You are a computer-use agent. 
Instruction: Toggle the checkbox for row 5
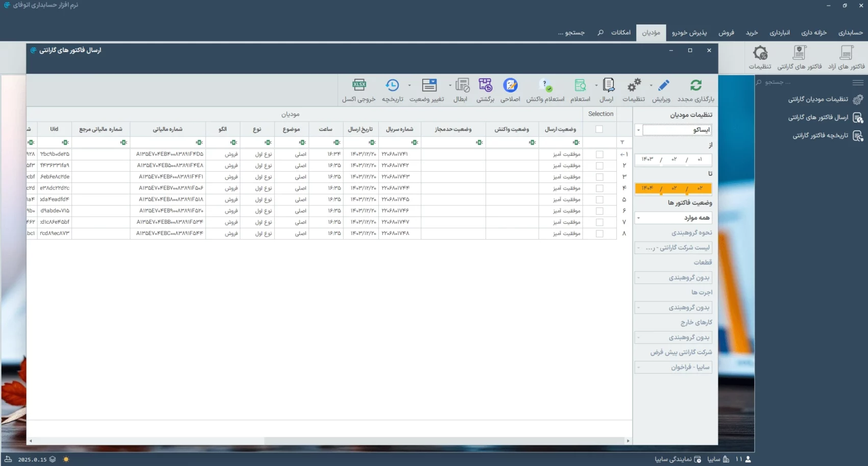(599, 200)
